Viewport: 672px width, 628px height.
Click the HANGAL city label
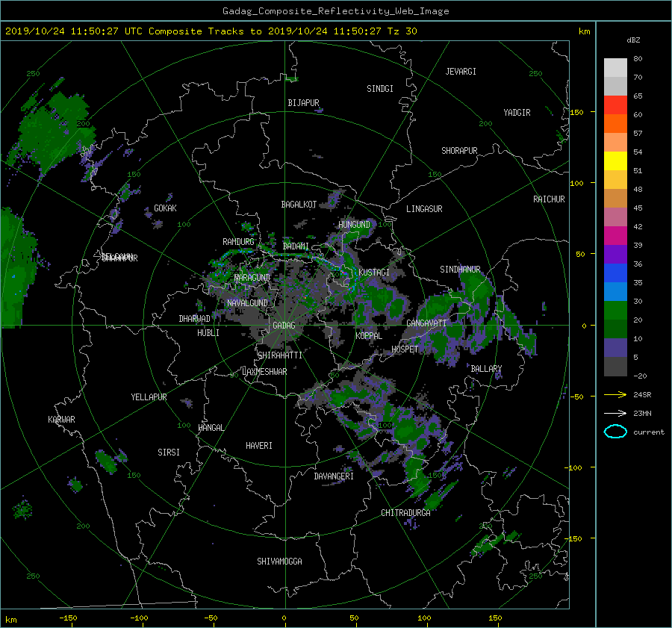(211, 428)
